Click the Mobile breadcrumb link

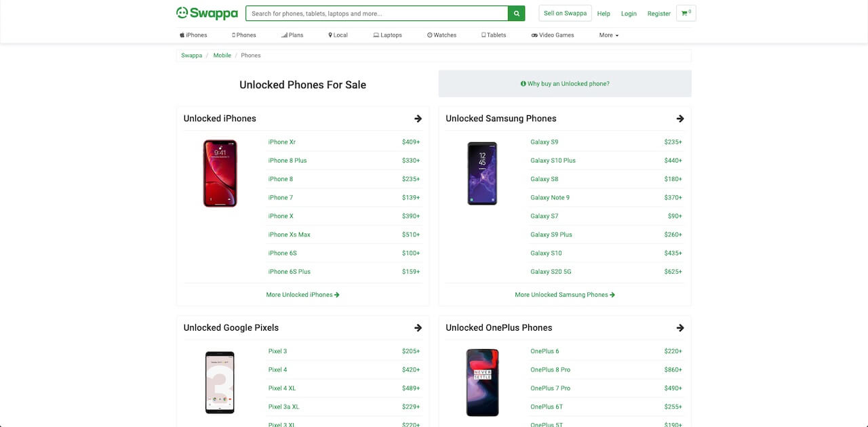(222, 55)
